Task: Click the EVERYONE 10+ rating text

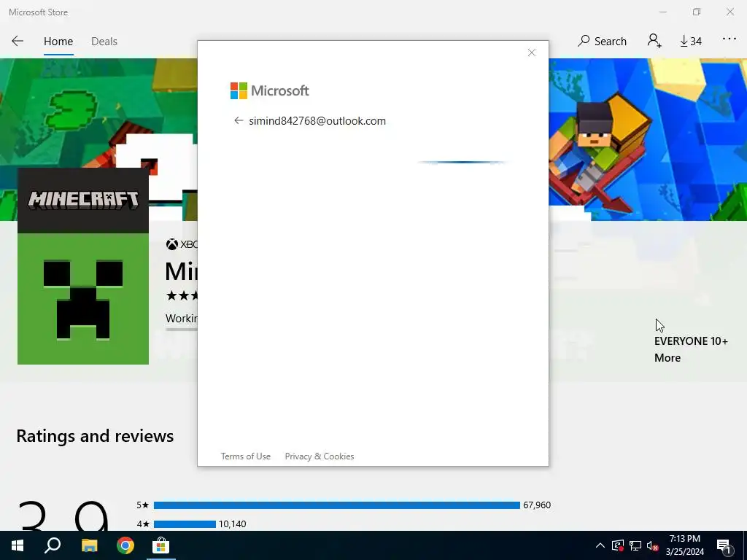Action: (691, 341)
